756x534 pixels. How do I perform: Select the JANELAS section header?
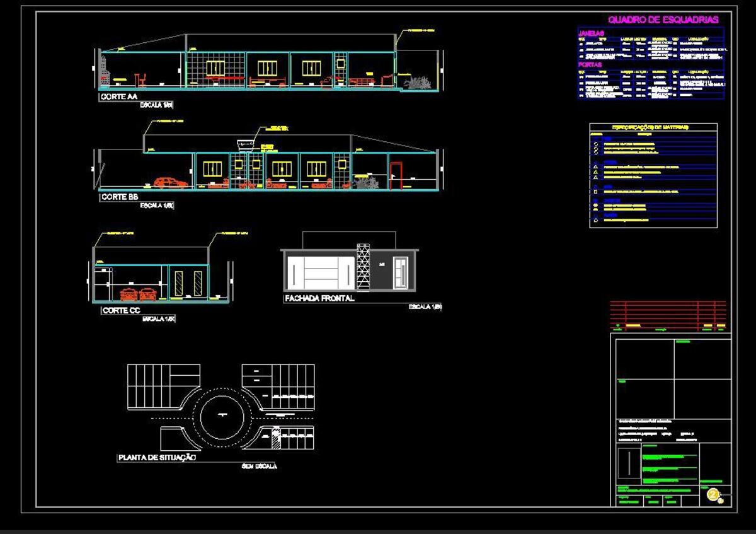pyautogui.click(x=592, y=33)
